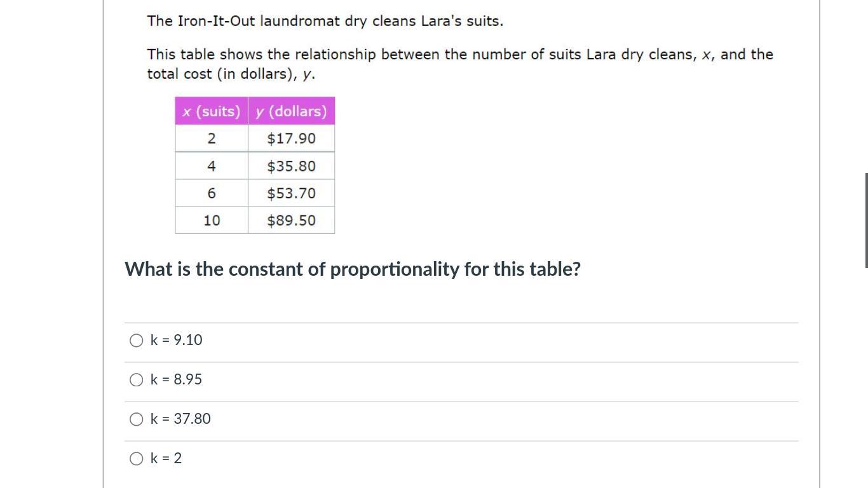This screenshot has width=868, height=488.
Task: Click the "This table shows the relationship" line
Action: [x=459, y=55]
